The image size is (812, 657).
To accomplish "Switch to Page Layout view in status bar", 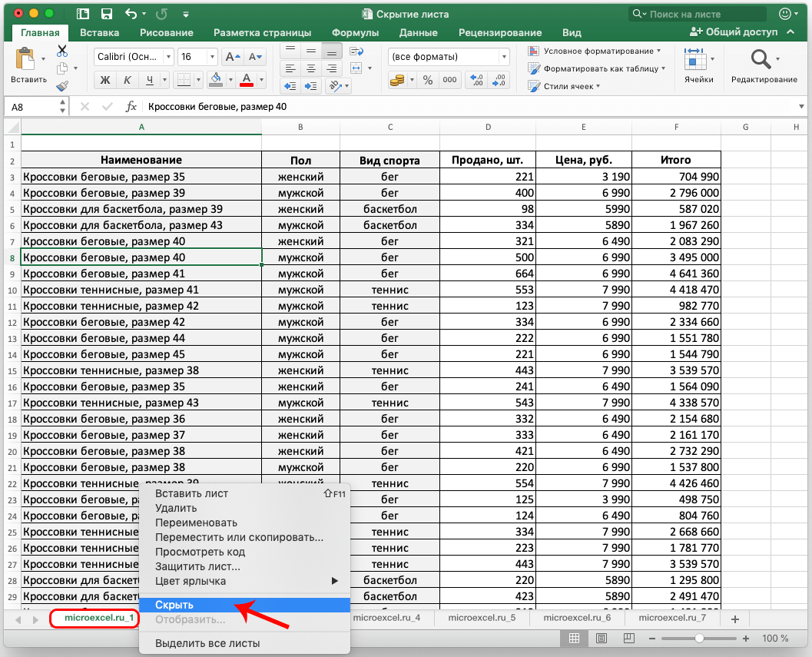I will point(602,639).
